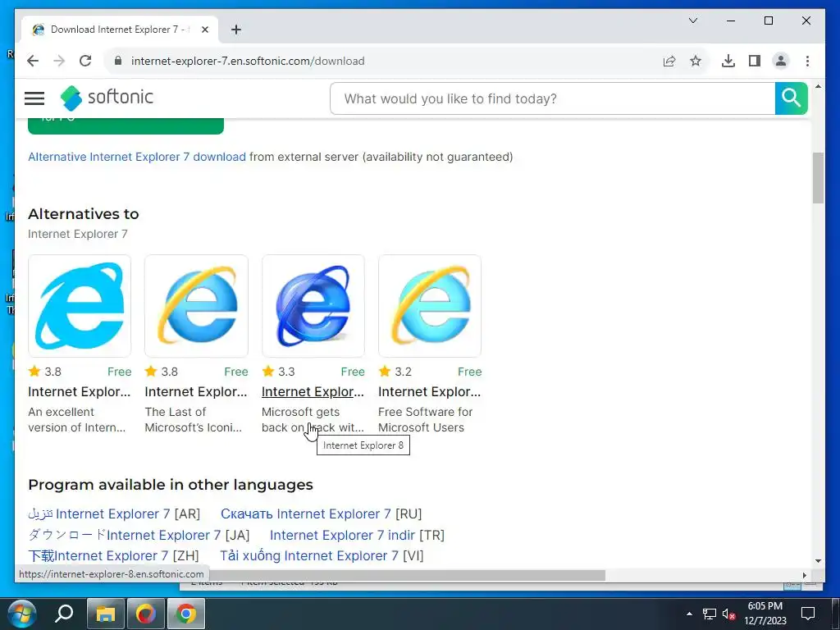Show hidden tray icons arrow
Screen dimensions: 840x630
[x=689, y=614]
